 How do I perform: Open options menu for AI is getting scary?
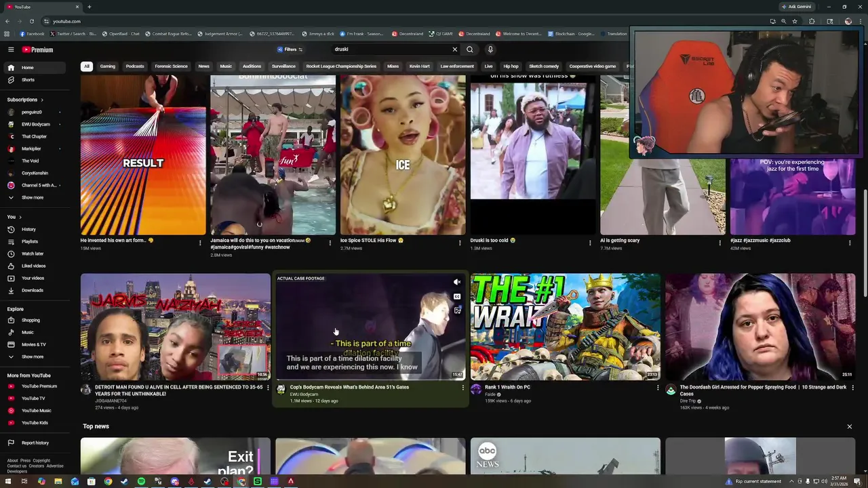point(720,243)
